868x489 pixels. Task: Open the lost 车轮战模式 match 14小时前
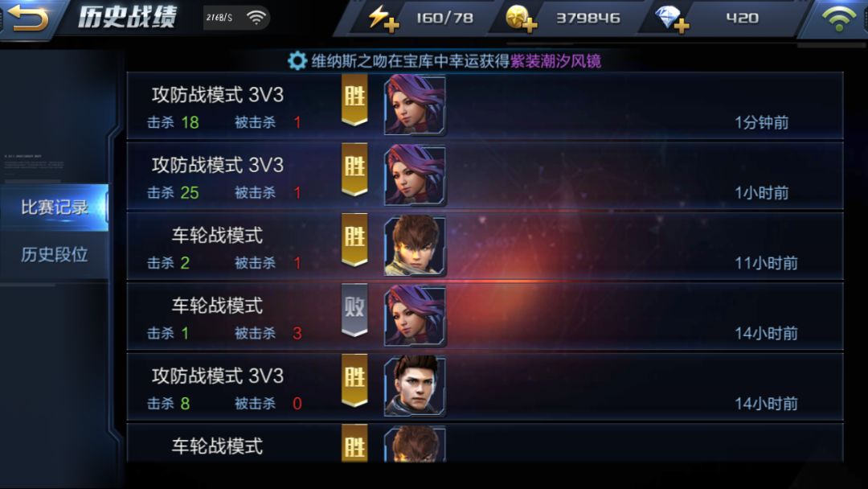coord(485,316)
